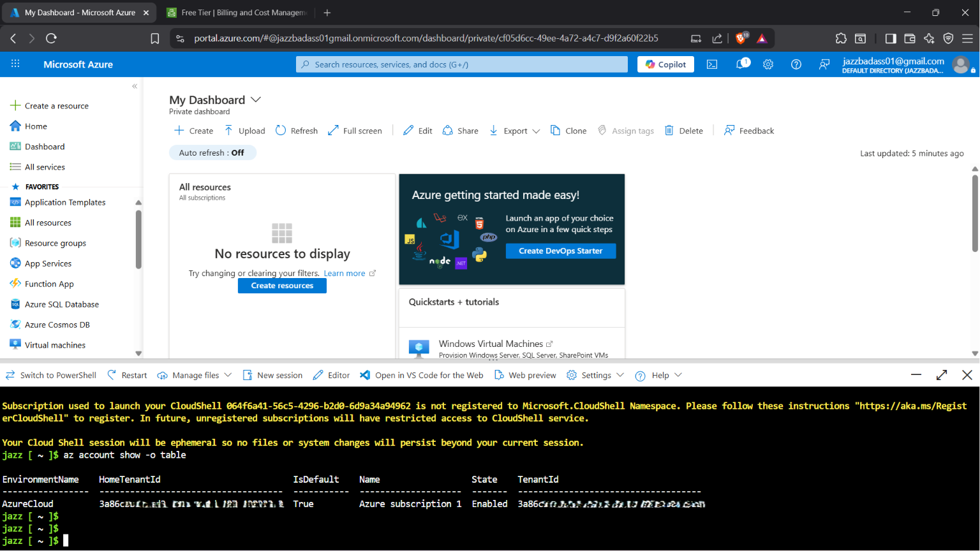Click Create a resource in the sidebar
The image size is (980, 551).
[x=50, y=106]
